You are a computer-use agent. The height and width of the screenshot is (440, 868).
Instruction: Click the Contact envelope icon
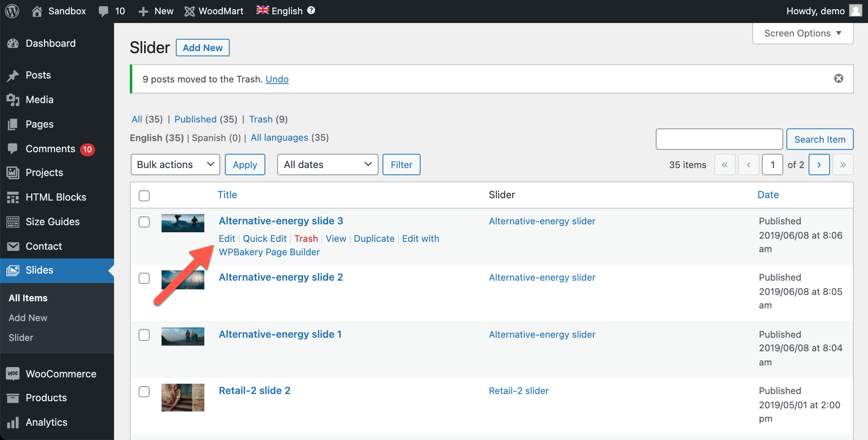[x=13, y=247]
